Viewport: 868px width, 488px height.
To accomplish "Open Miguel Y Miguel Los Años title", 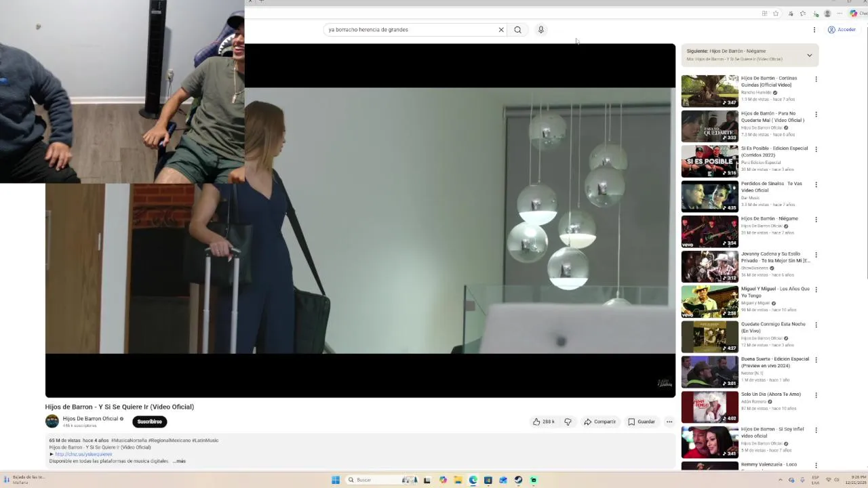I will pos(775,292).
